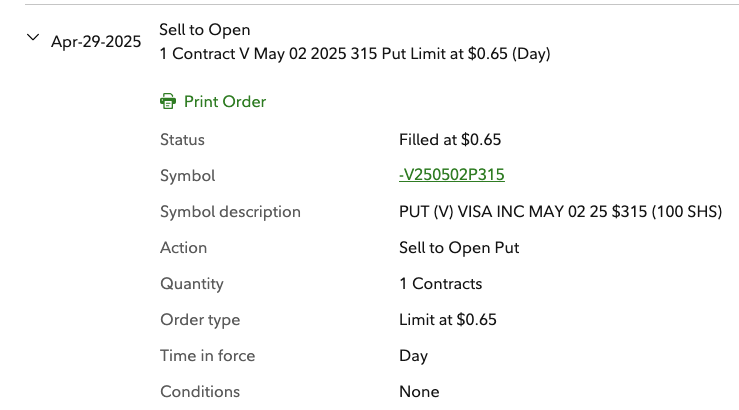Click the Action field label
Image resolution: width=739 pixels, height=410 pixels.
pyautogui.click(x=183, y=248)
